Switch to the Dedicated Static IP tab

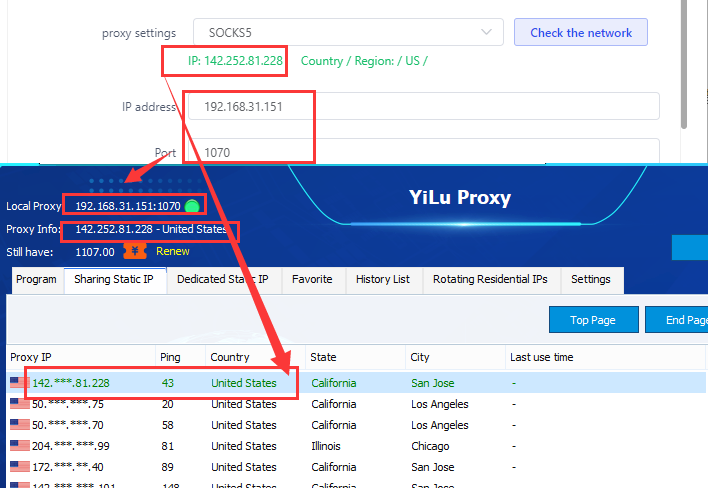pos(223,279)
